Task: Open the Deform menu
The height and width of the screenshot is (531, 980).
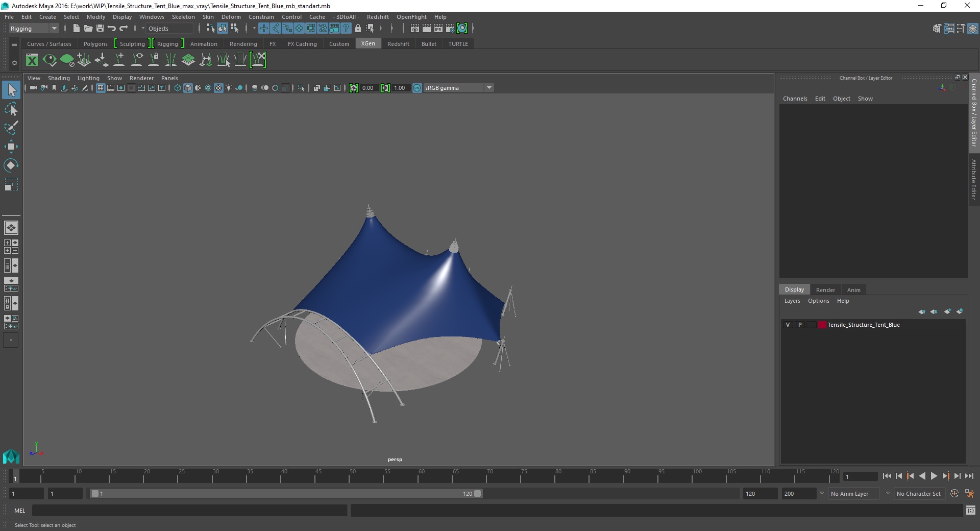Action: coord(231,17)
